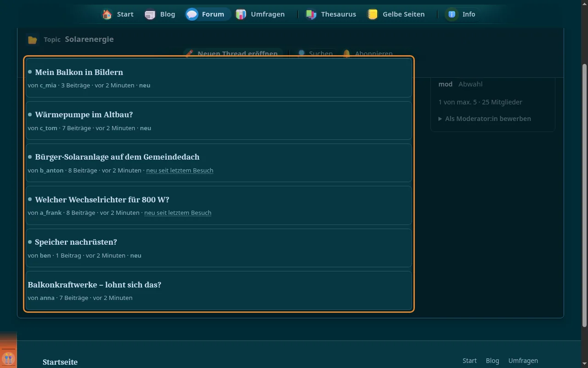Click author name b_anton
Viewport: 588px width, 368px height.
(52, 170)
